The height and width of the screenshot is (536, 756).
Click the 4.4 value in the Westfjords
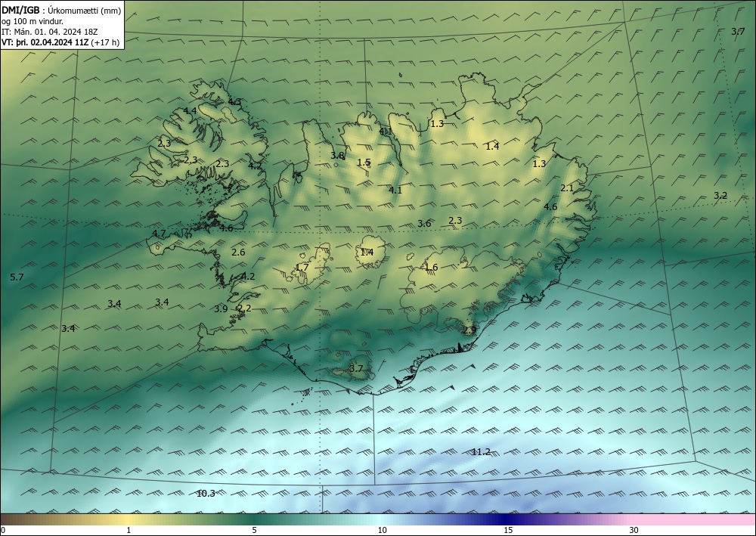point(190,111)
